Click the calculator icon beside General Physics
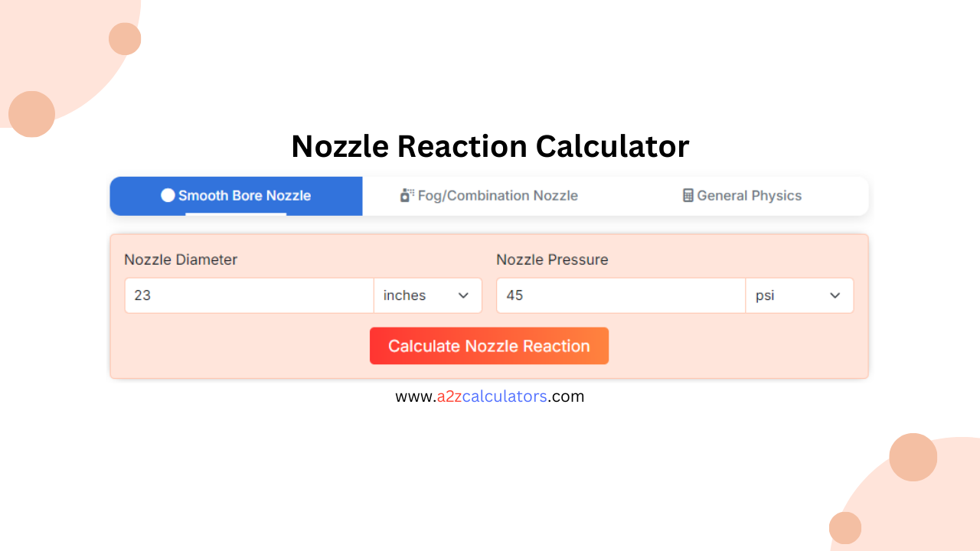This screenshot has height=551, width=980. (687, 195)
